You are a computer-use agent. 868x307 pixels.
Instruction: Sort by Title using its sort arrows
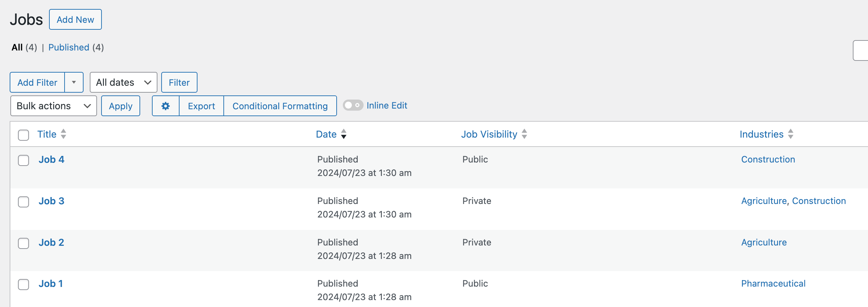(x=64, y=134)
